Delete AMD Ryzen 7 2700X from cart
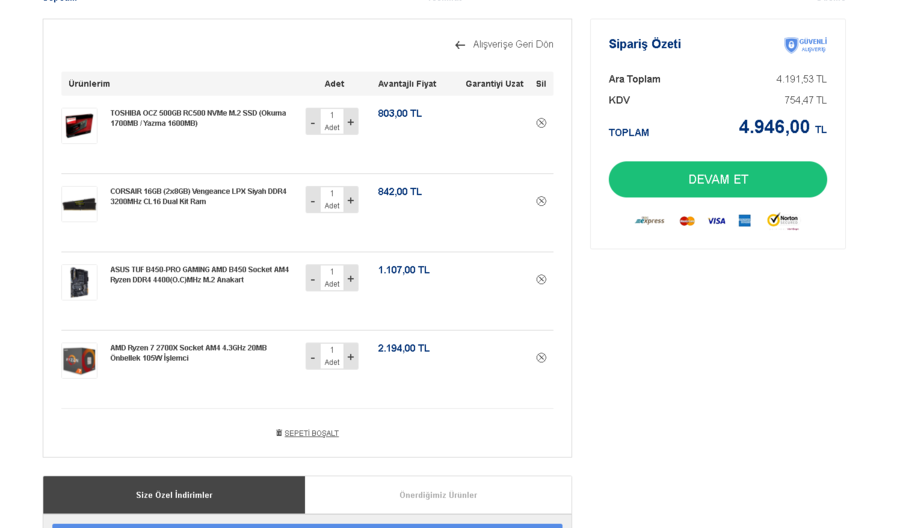This screenshot has height=528, width=900. coord(541,357)
